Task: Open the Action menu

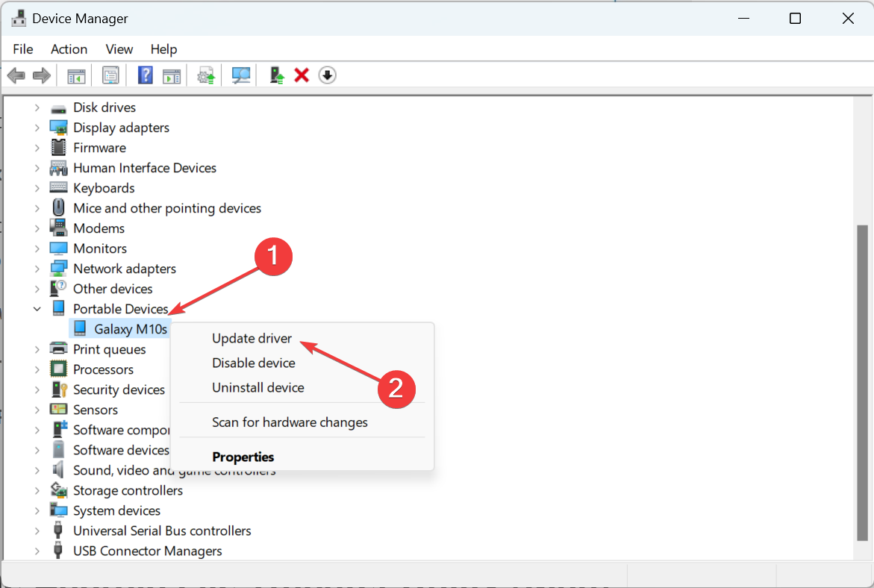Action: (x=69, y=49)
